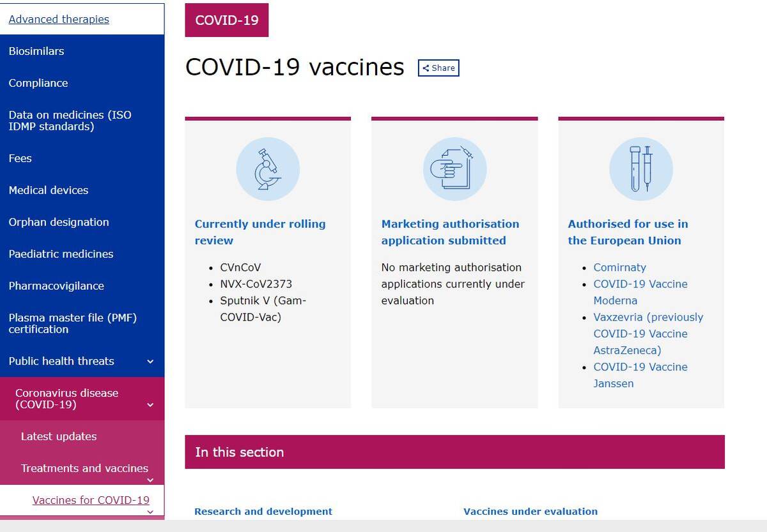767x532 pixels.
Task: Open the Vaccines under evaluation link
Action: [531, 512]
